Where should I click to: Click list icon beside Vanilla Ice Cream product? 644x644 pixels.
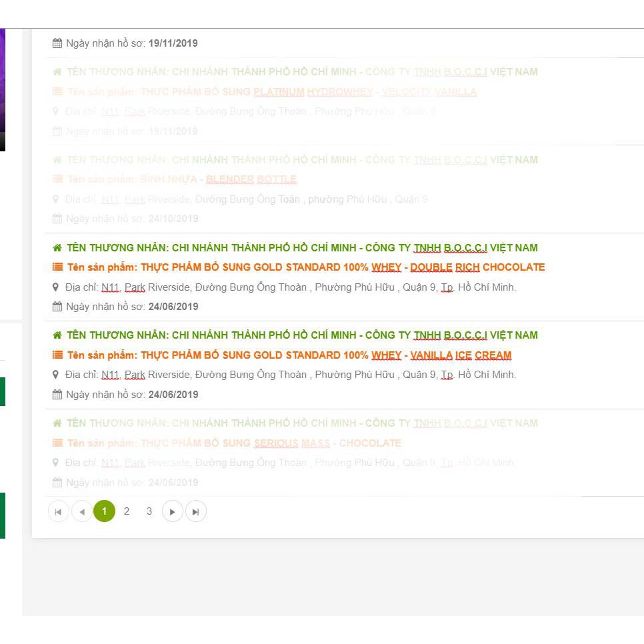(x=57, y=355)
